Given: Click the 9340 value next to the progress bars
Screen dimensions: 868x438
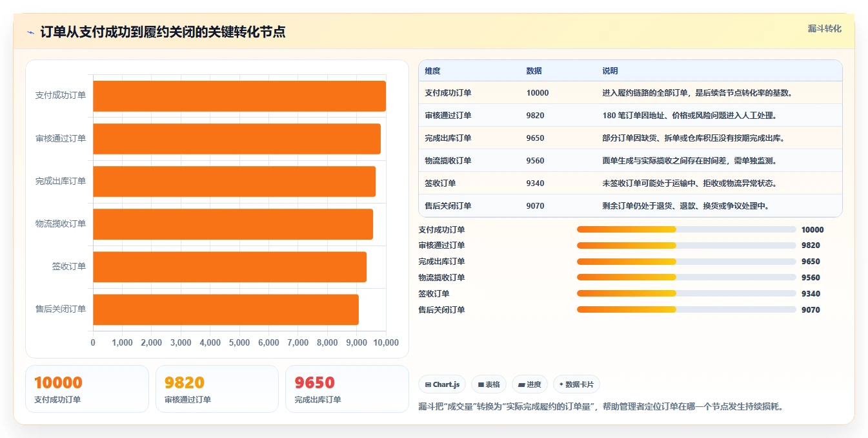Looking at the screenshot, I should coord(811,294).
